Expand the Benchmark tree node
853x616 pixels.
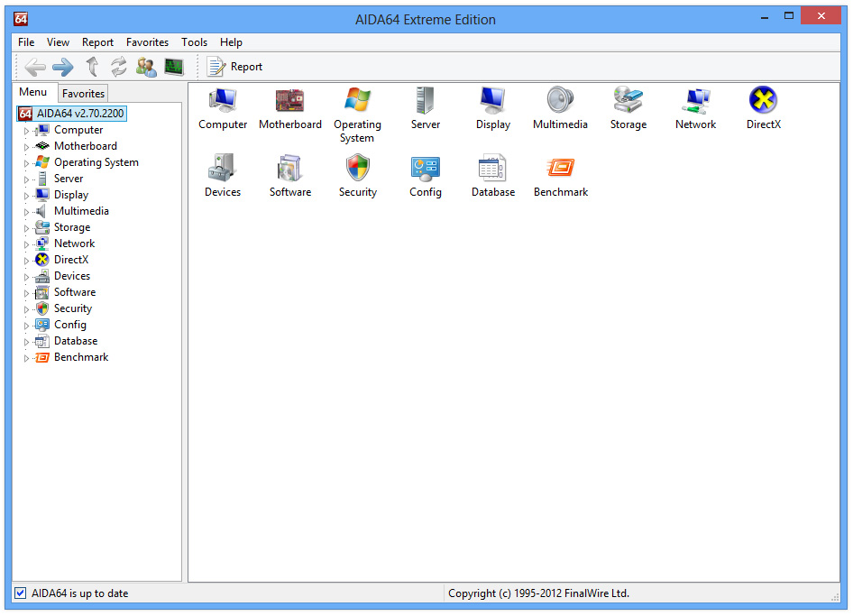pos(26,358)
